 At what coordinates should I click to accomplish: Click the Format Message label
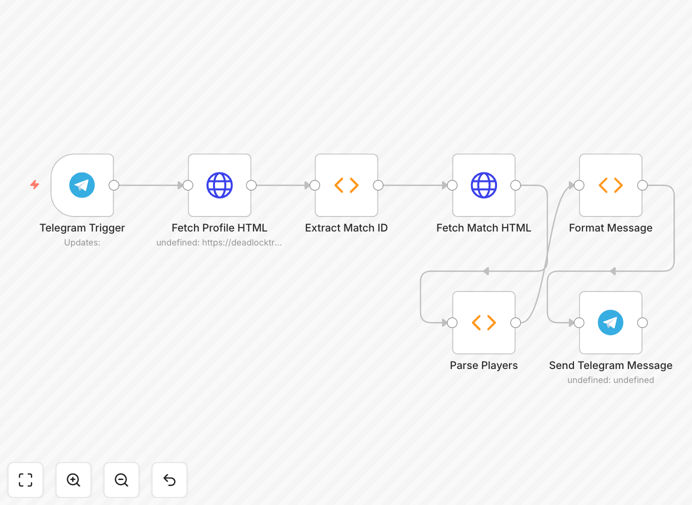click(x=611, y=228)
